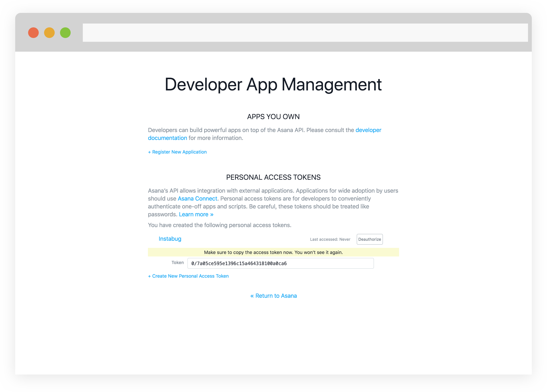
Task: Click the 'PERSONAL ACCESS TOKENS' section heading
Action: point(273,177)
